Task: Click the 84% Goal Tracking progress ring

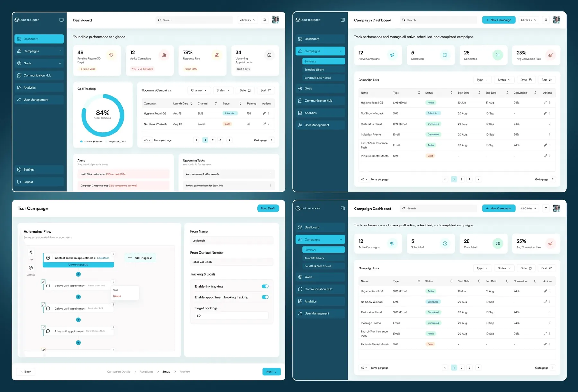Action: 103,115
